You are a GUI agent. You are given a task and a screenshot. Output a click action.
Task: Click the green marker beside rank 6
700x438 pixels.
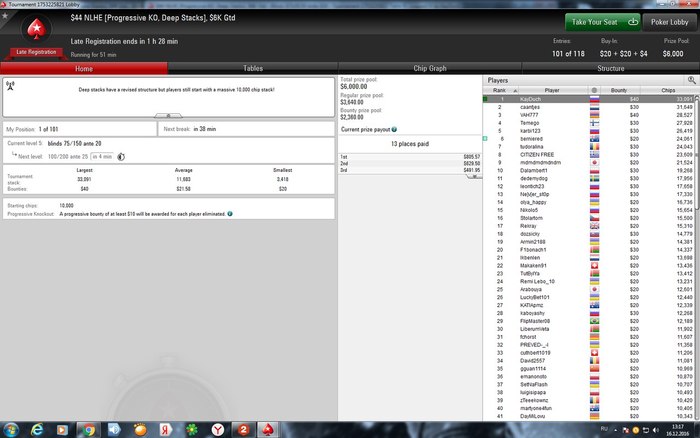485,139
